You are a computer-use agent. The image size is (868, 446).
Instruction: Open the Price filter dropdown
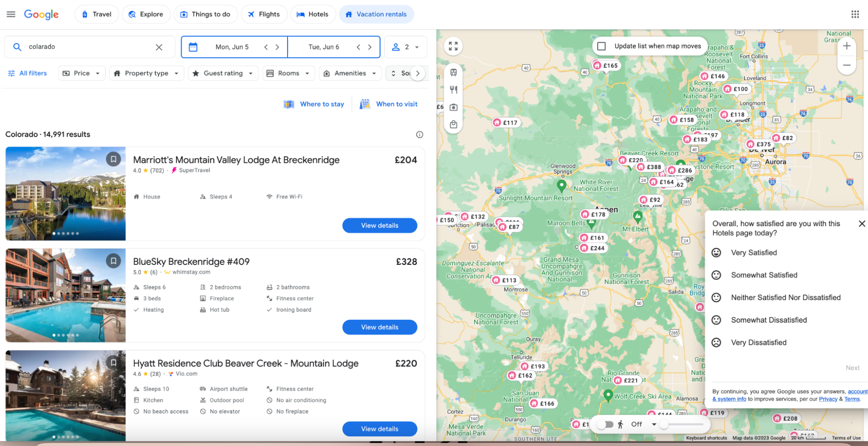tap(81, 73)
